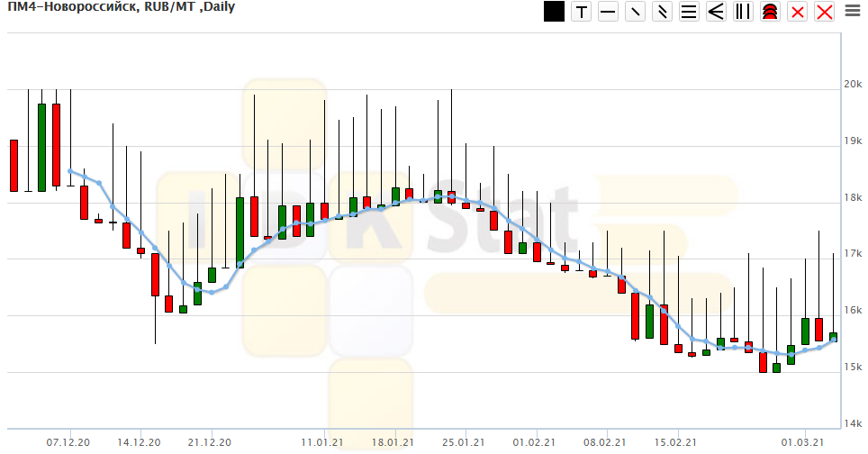Select the horizontal line drawing tool
The width and height of the screenshot is (868, 454).
click(x=609, y=12)
